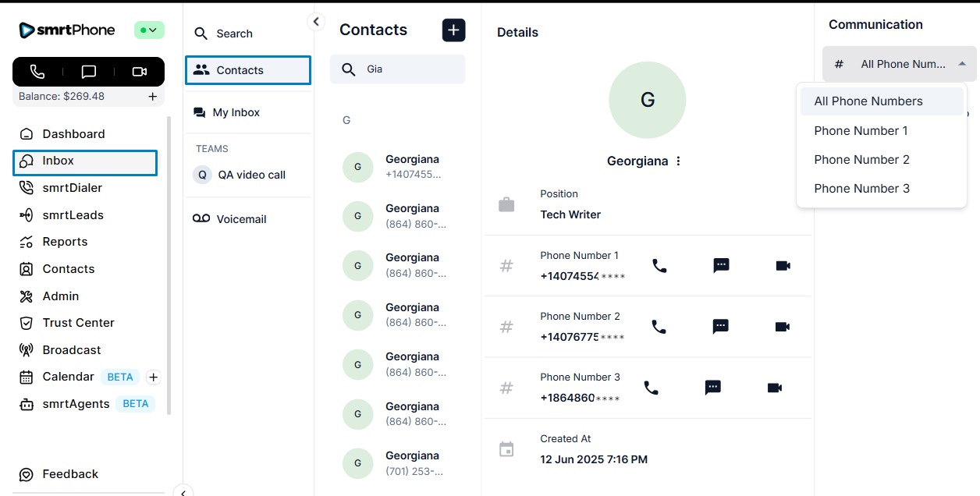Image resolution: width=980 pixels, height=496 pixels.
Task: Start video call with Phone Number 3
Action: coord(774,388)
